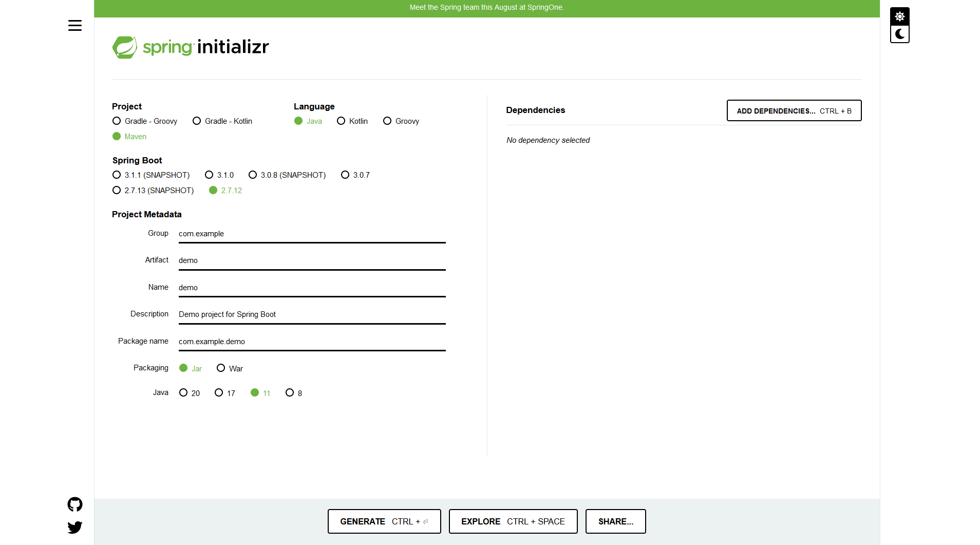Viewport: 980px width, 545px height.
Task: Pick Java version 20
Action: click(190, 393)
